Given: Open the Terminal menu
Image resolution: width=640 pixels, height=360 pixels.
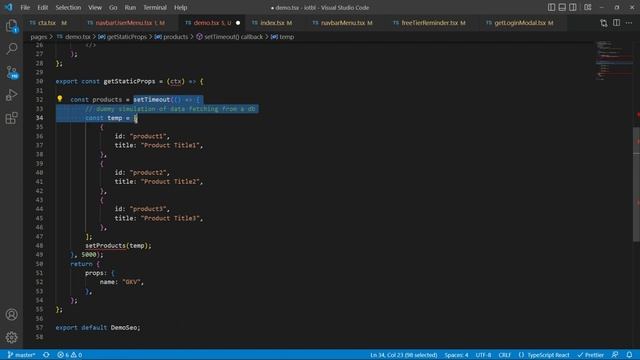Looking at the screenshot, I should (155, 7).
